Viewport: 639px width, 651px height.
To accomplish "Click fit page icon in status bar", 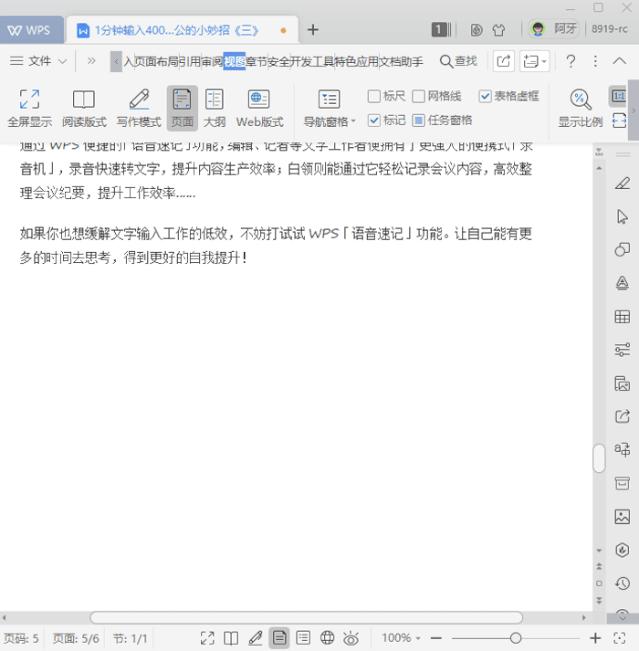I will 619,638.
